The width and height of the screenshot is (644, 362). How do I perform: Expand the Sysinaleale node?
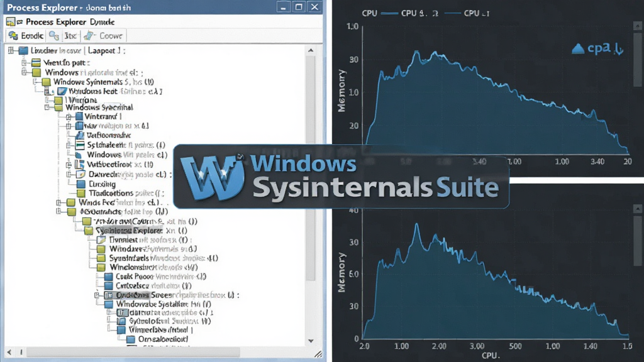69,145
